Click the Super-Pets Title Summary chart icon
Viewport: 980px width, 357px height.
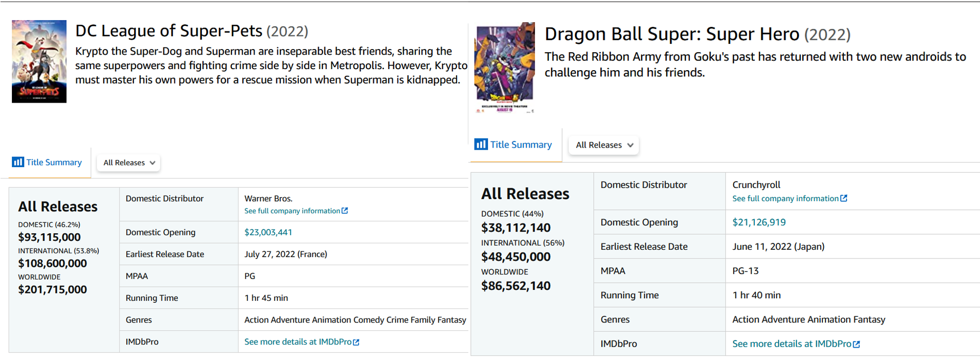[x=18, y=162]
